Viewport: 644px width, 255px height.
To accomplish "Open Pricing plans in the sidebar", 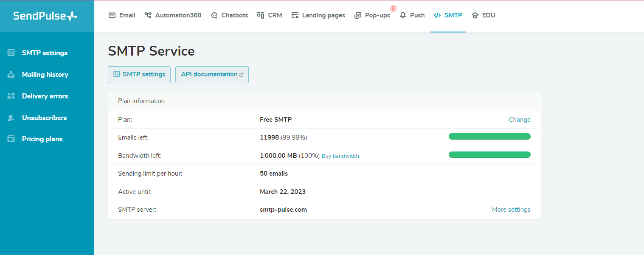I will [x=42, y=139].
